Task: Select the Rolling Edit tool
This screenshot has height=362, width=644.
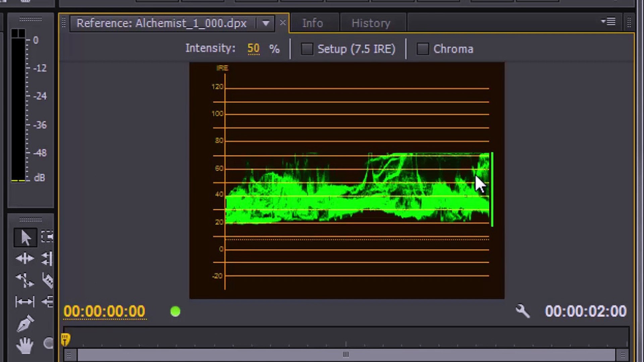Action: pos(47,259)
